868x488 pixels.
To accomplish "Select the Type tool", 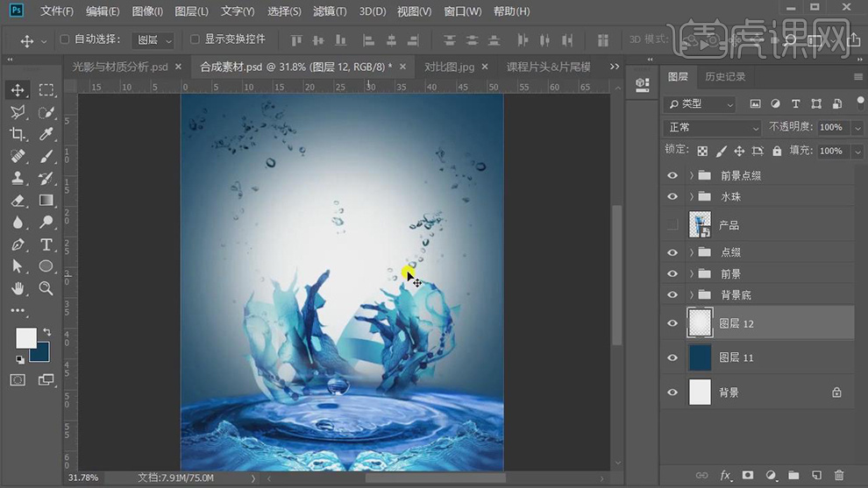I will point(46,244).
